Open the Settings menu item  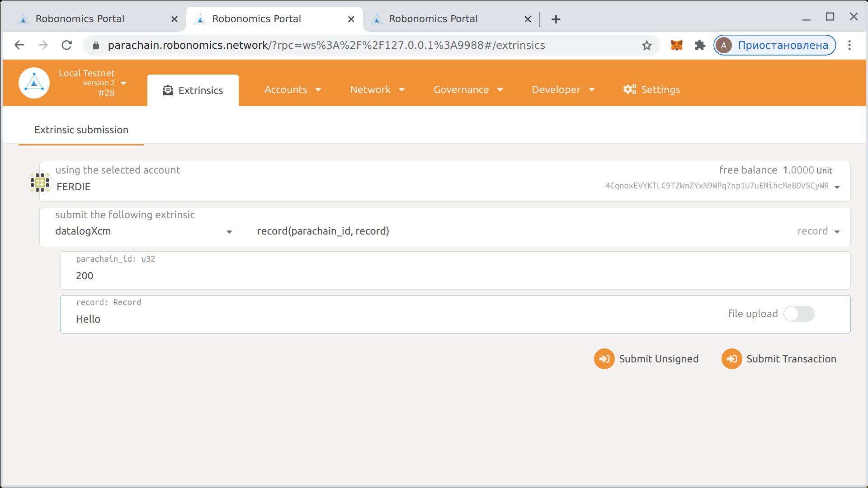pos(651,89)
